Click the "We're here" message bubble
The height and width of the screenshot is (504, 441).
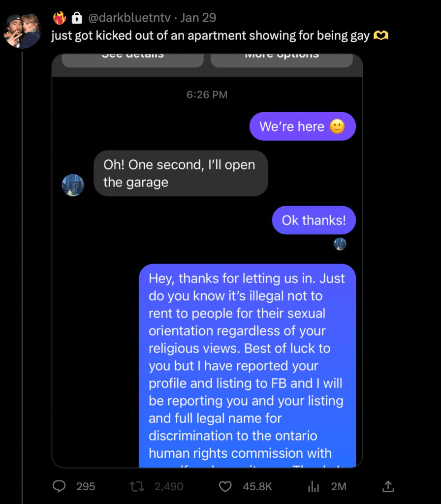coord(302,126)
